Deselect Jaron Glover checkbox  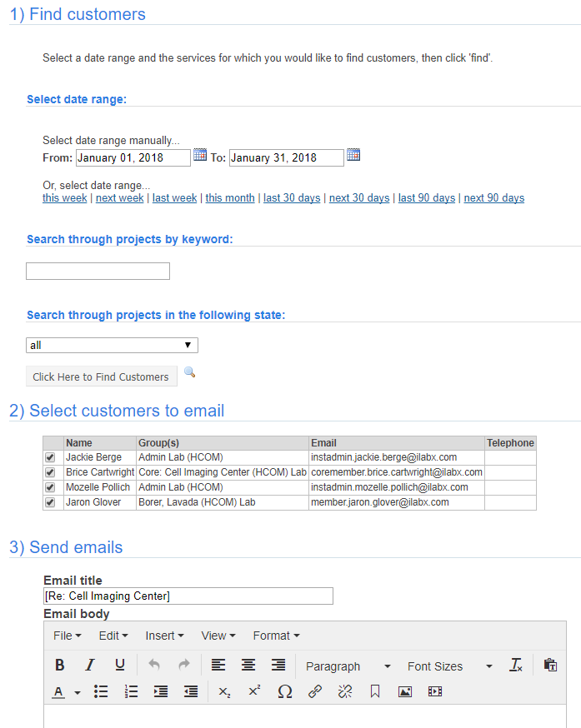click(50, 502)
